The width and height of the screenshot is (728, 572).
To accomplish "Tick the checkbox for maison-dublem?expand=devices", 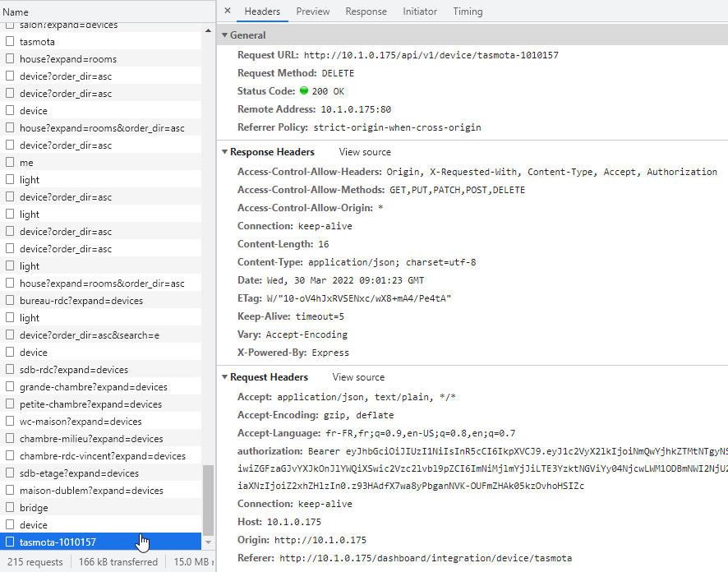I will click(10, 491).
